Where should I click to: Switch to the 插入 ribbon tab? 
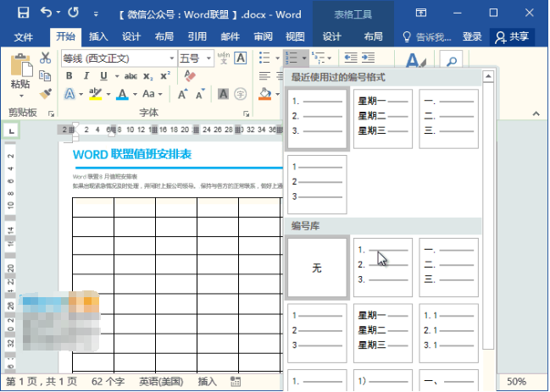(98, 36)
